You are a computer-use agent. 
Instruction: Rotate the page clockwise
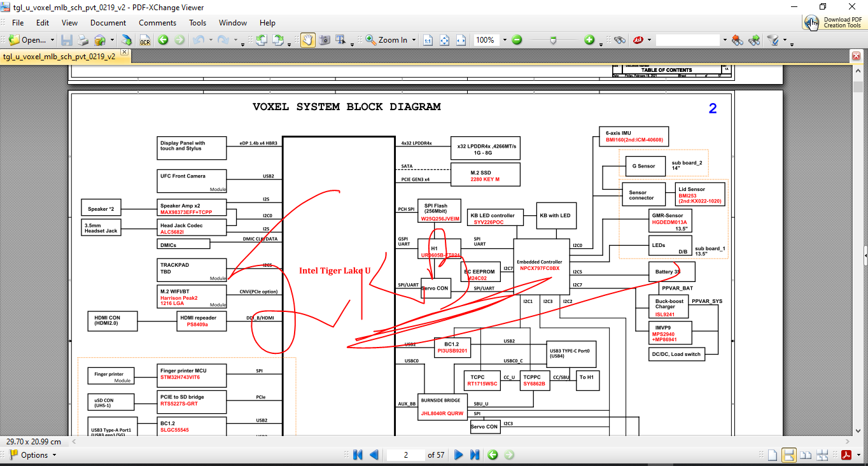pyautogui.click(x=278, y=39)
